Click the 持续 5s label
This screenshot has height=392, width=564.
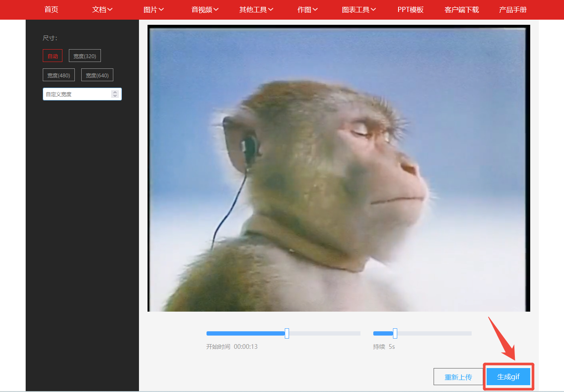[384, 347]
